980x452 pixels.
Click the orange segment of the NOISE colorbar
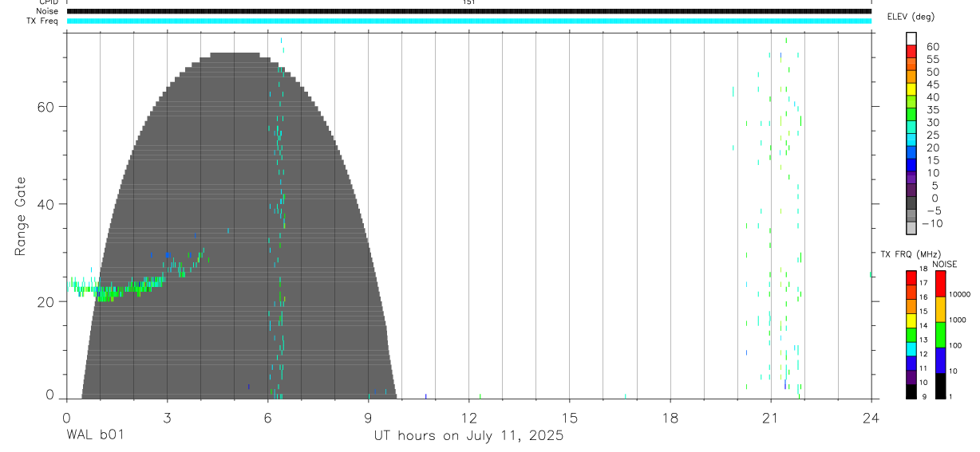(941, 309)
